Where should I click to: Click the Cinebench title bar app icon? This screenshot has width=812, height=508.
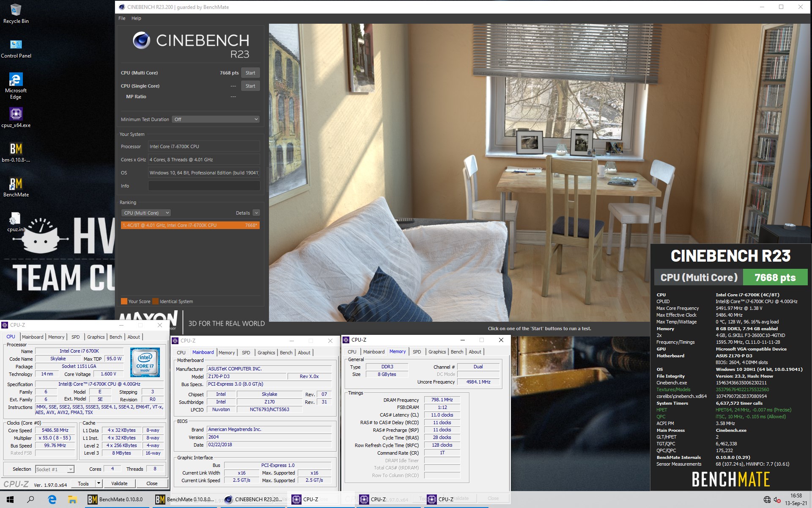(122, 7)
